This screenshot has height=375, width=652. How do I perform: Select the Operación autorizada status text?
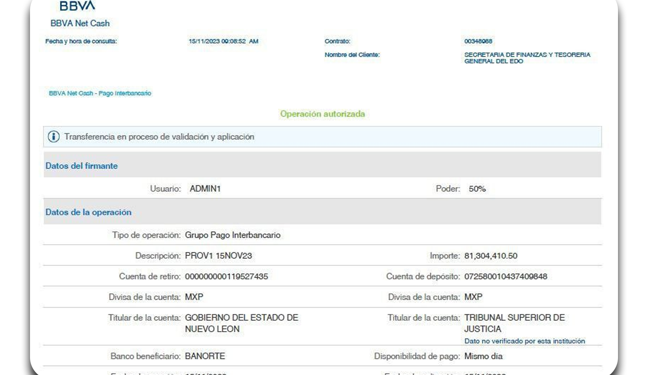click(x=322, y=114)
